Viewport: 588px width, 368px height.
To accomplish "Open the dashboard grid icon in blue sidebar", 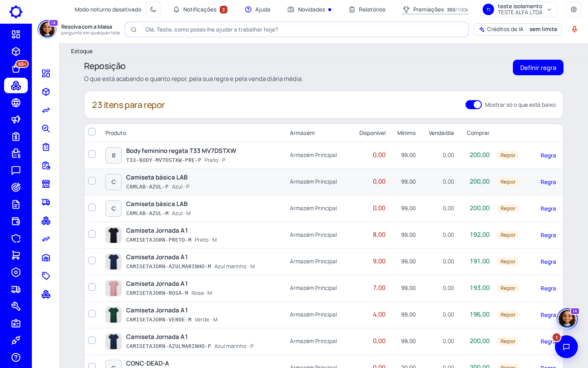I will click(x=16, y=34).
